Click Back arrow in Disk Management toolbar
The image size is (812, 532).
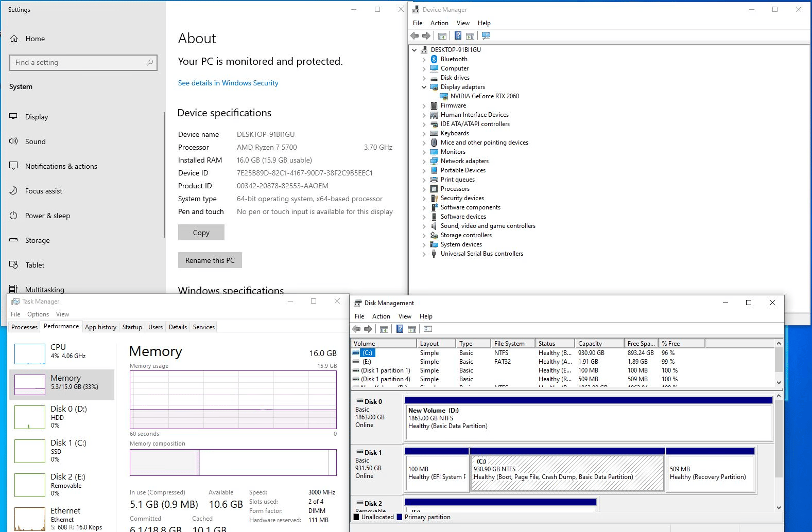click(x=356, y=329)
